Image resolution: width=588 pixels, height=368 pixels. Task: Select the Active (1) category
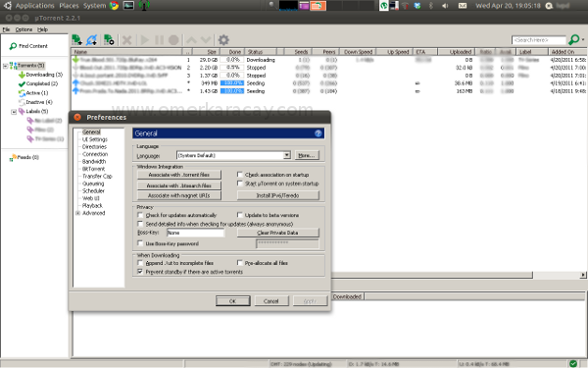[x=33, y=93]
